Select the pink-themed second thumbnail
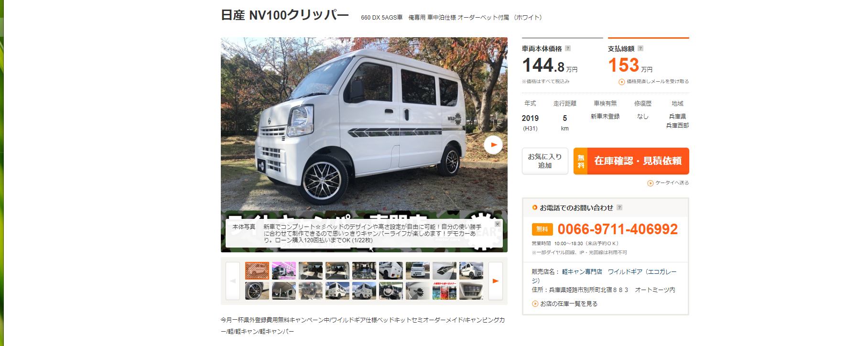Image resolution: width=868 pixels, height=346 pixels. point(284,270)
